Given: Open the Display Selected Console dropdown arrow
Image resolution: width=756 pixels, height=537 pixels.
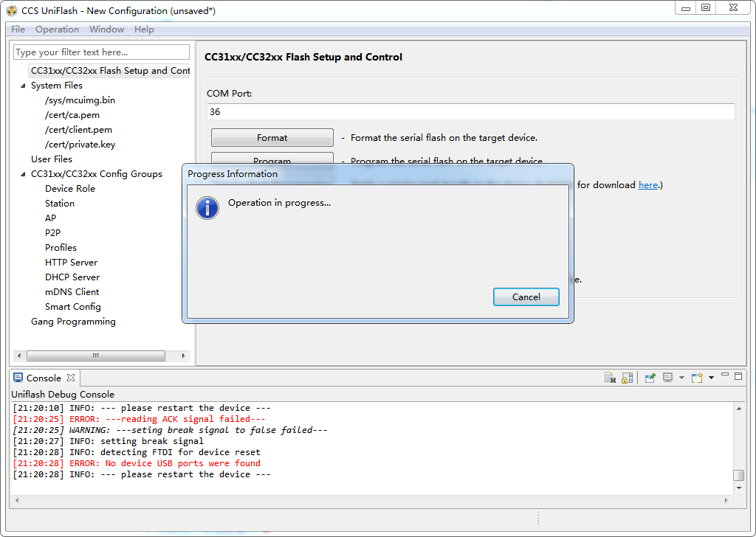Looking at the screenshot, I should tap(681, 378).
